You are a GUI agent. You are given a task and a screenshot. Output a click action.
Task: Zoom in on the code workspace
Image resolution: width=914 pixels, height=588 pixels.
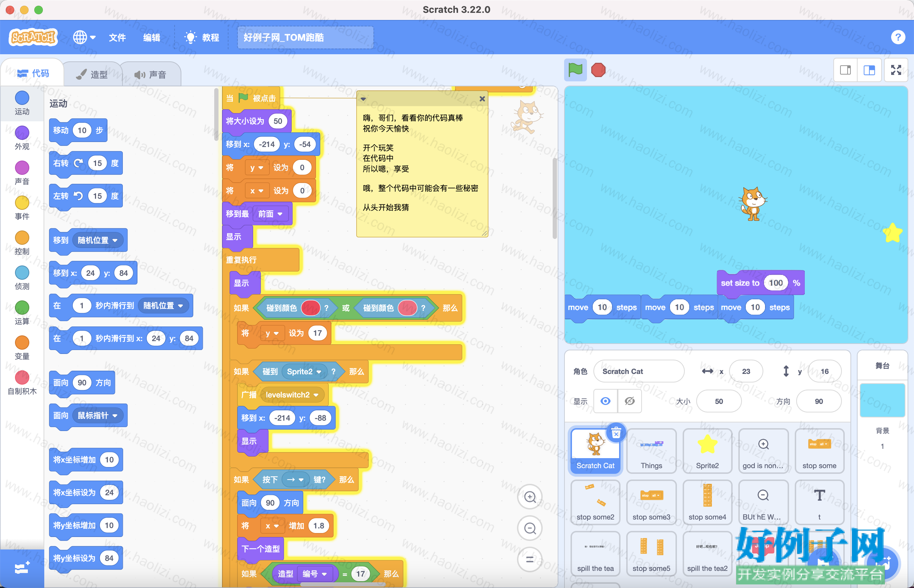(530, 497)
